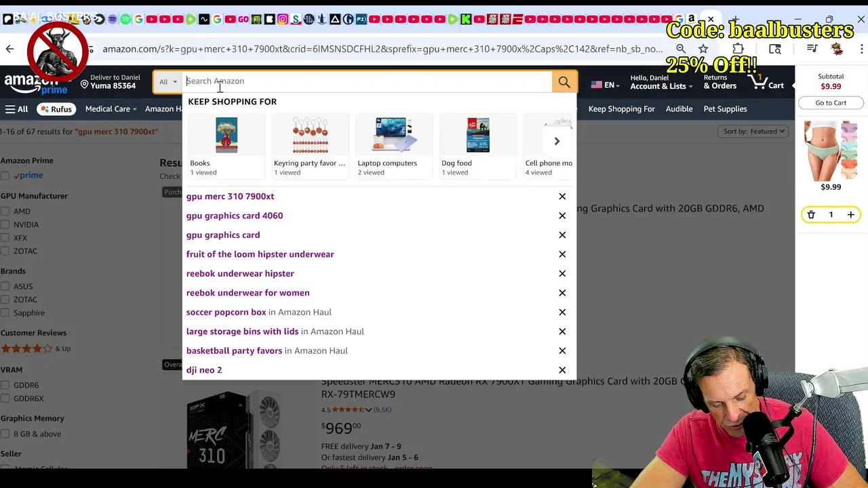The width and height of the screenshot is (868, 488).
Task: Delete cart item with trash icon
Action: pos(811,215)
